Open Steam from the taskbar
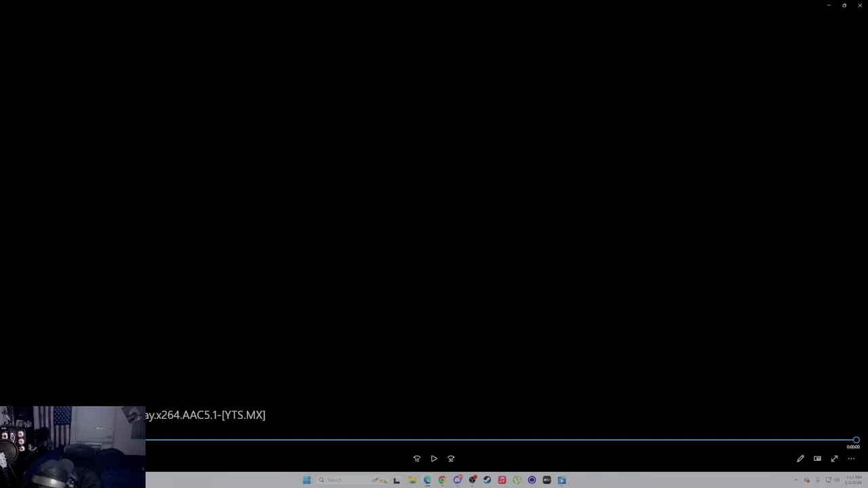This screenshot has height=488, width=868. tap(487, 480)
